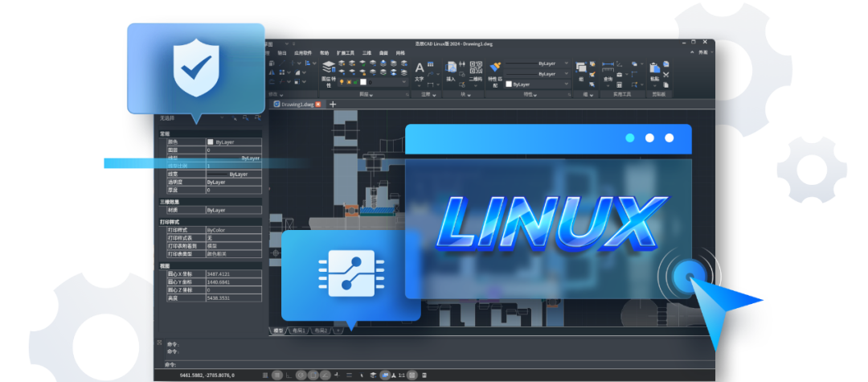Click the select objects icon in properties panel
Viewport: 868px width, 382px height.
[245, 118]
